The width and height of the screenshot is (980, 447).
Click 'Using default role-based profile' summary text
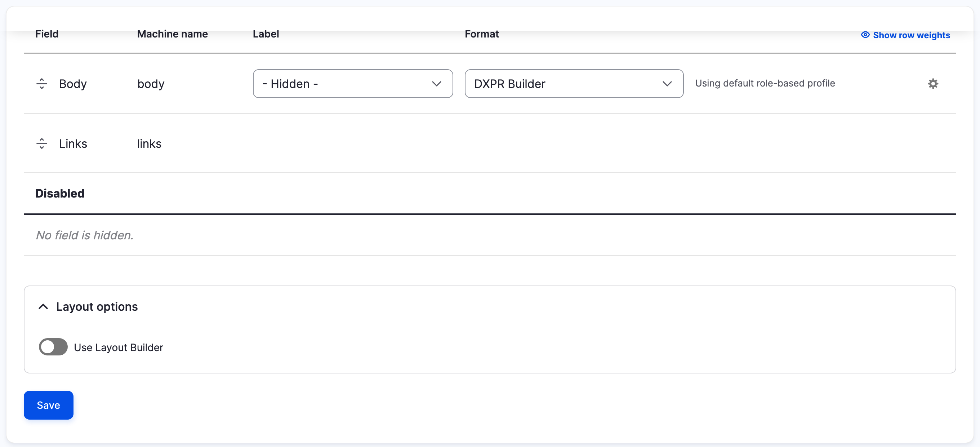765,83
